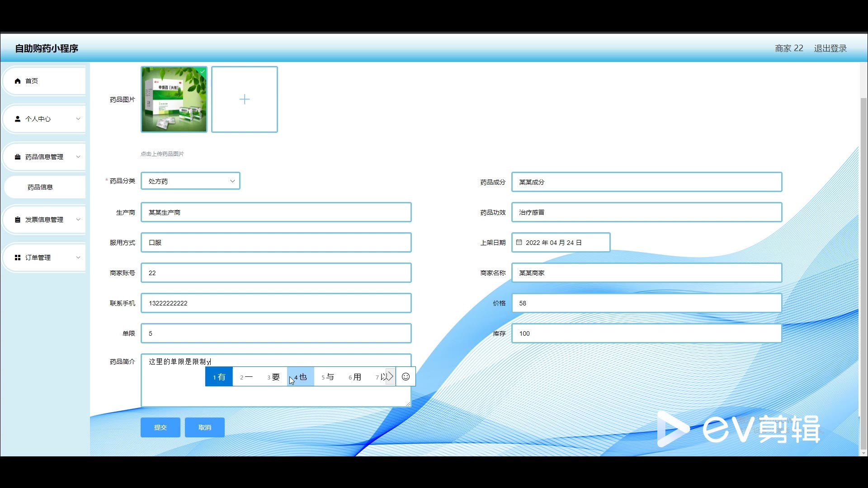Expand the 个人中心 menu chevron
Image resolution: width=868 pixels, height=488 pixels.
coord(78,119)
